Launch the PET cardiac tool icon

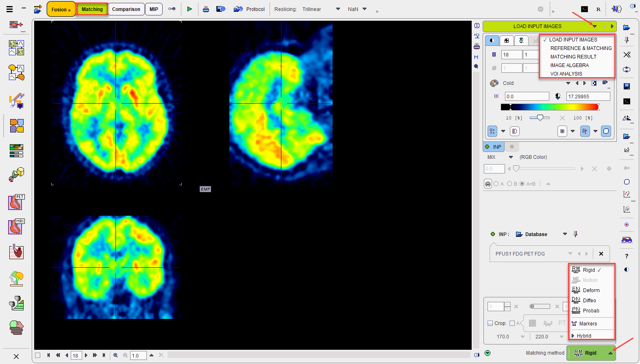tap(16, 202)
